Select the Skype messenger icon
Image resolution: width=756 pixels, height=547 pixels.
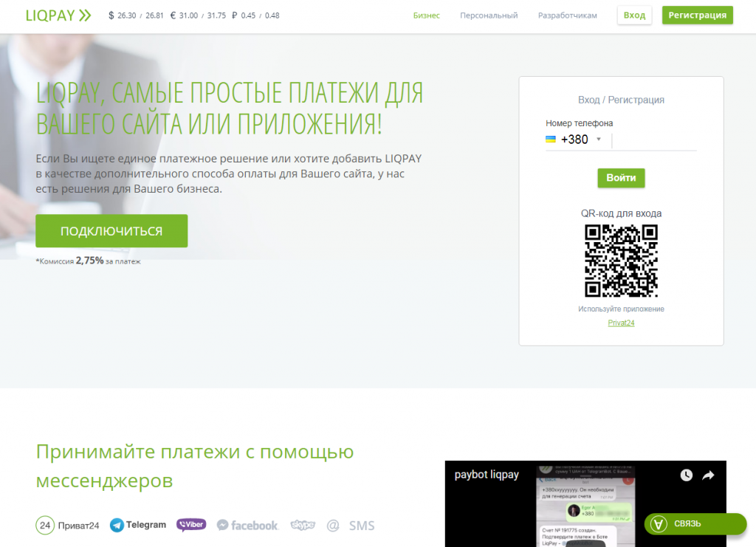coord(303,526)
